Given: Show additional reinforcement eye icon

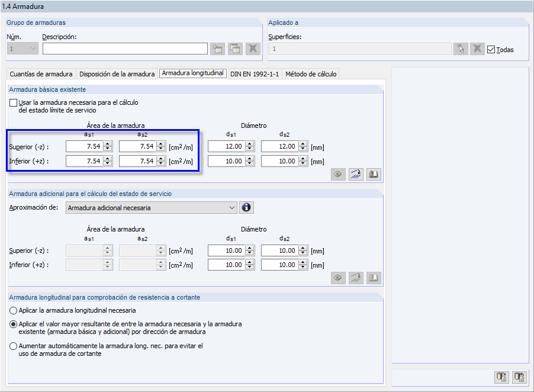Looking at the screenshot, I should click(338, 278).
